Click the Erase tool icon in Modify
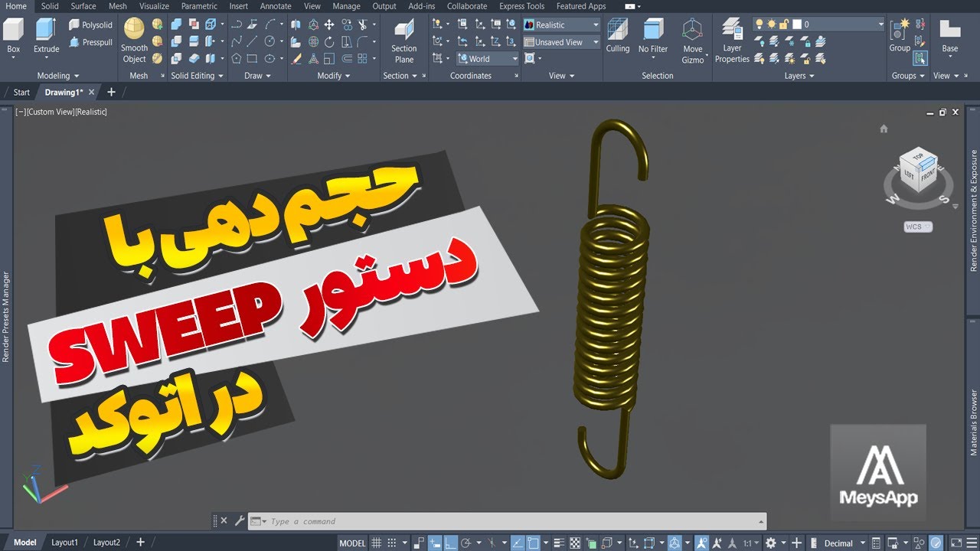 click(x=296, y=58)
